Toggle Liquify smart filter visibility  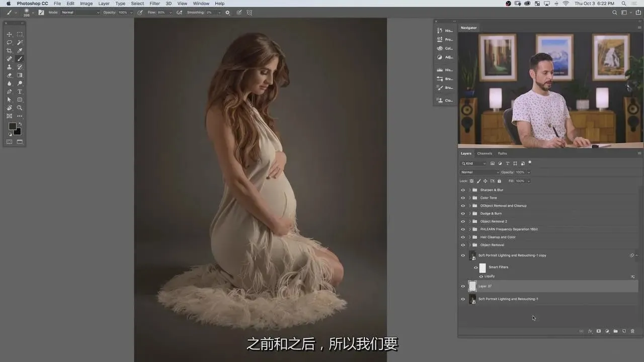coord(481,277)
